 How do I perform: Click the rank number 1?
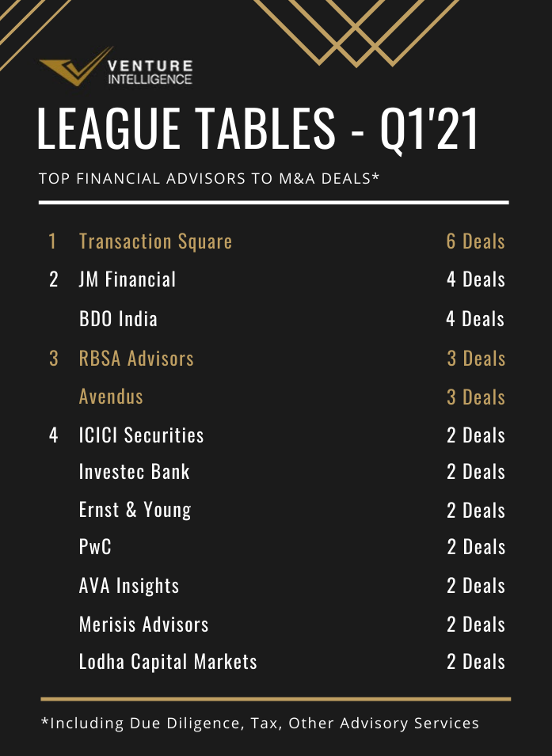(52, 241)
